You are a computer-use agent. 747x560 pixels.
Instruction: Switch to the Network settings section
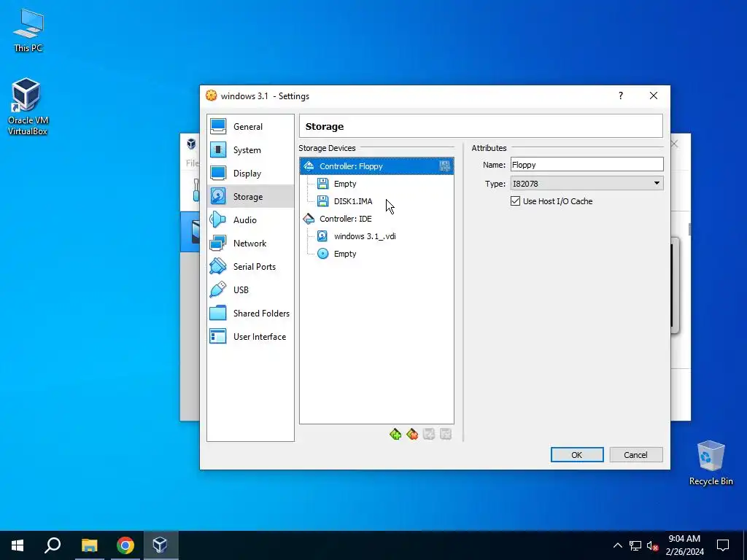250,244
